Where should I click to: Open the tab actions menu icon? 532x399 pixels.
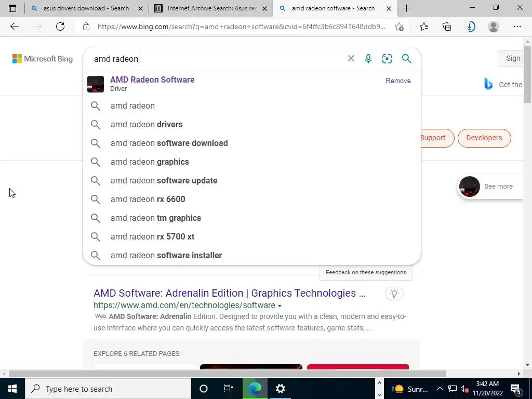tap(12, 8)
